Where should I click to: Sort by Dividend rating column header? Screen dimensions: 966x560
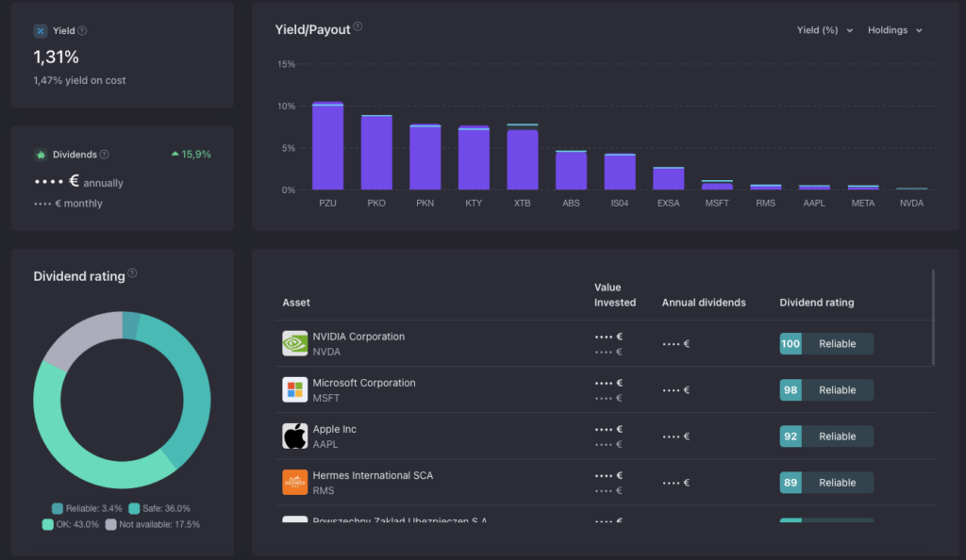[x=816, y=302]
